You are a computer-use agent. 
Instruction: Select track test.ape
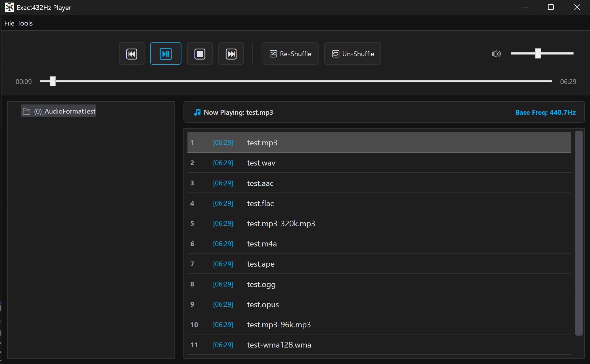click(379, 264)
